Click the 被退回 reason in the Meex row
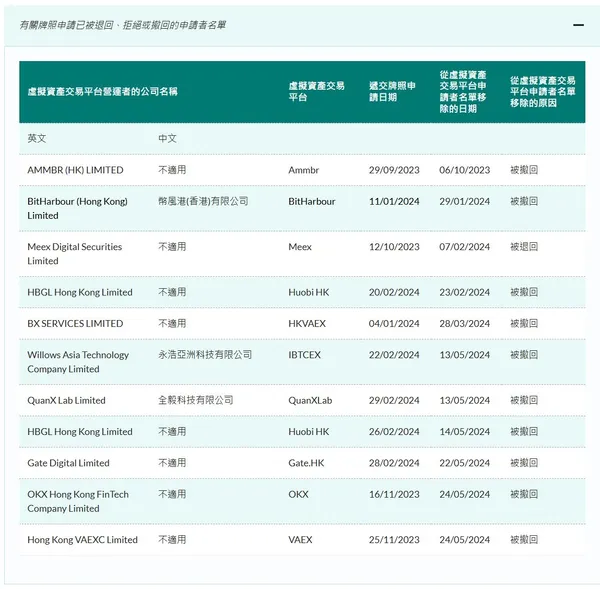This screenshot has width=600, height=589. [x=523, y=247]
